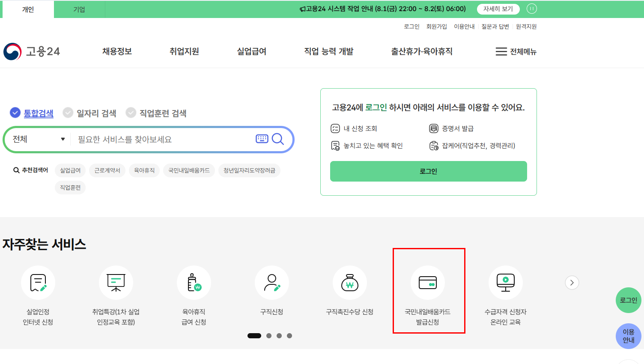Click 놓치고 있는 혜택 확인 item

click(367, 146)
